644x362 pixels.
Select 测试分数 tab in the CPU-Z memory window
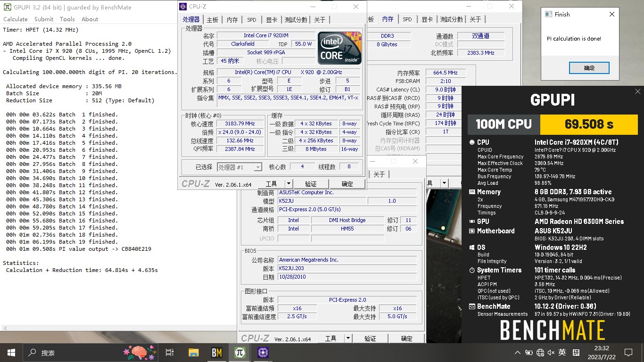452,19
